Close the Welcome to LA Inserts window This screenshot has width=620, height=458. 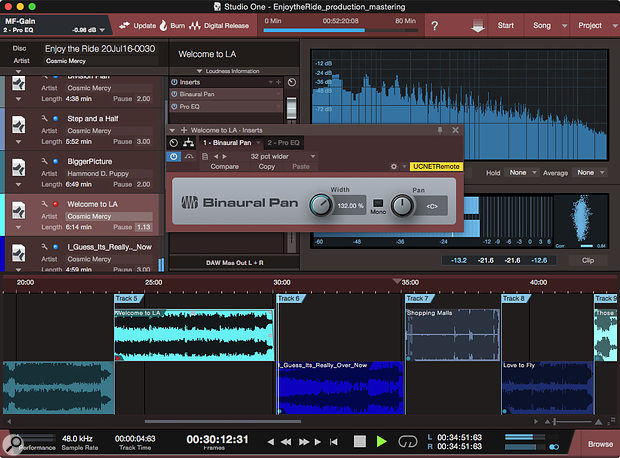coord(455,130)
